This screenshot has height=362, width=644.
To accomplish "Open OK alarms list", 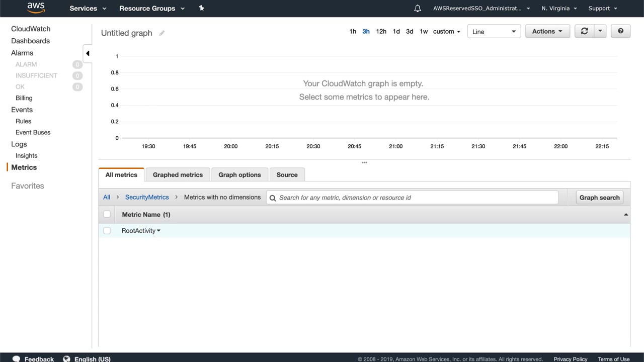I will click(20, 86).
